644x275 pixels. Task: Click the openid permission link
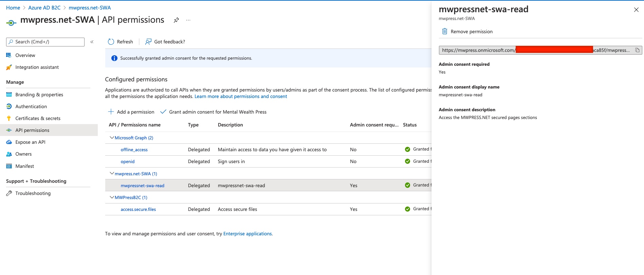[x=128, y=161]
